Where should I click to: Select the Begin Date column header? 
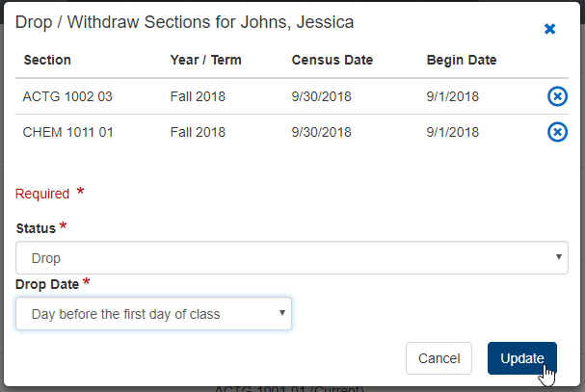462,60
